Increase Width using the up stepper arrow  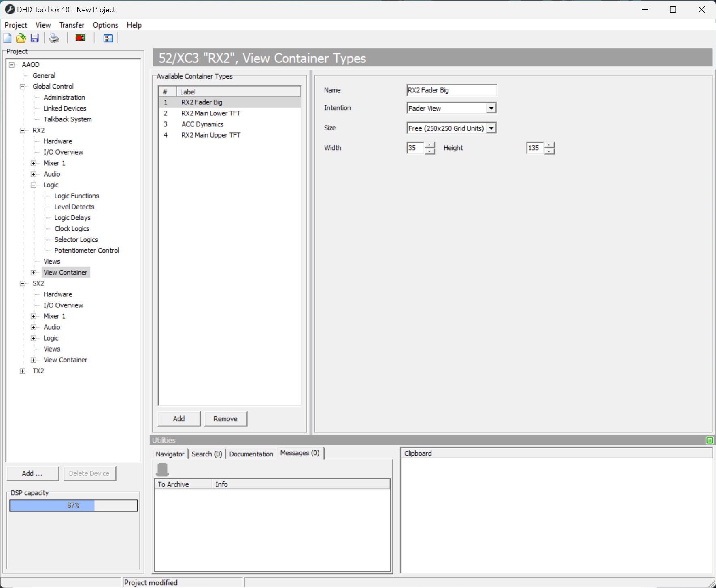(430, 145)
